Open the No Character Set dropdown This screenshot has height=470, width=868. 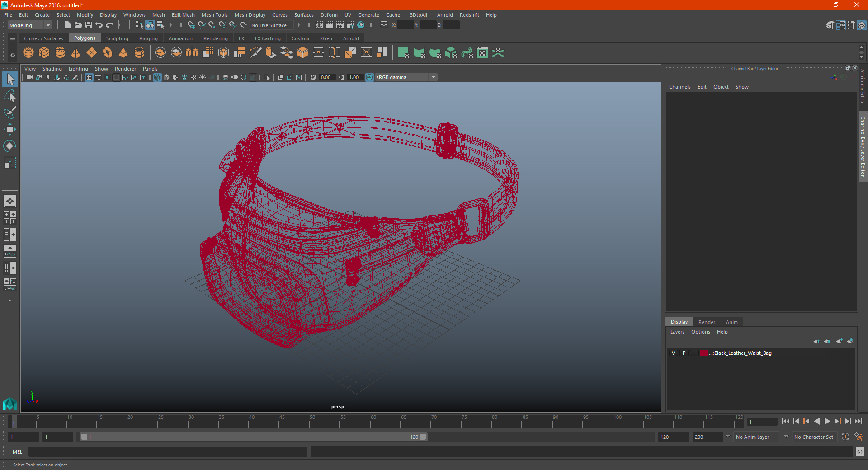pos(814,437)
